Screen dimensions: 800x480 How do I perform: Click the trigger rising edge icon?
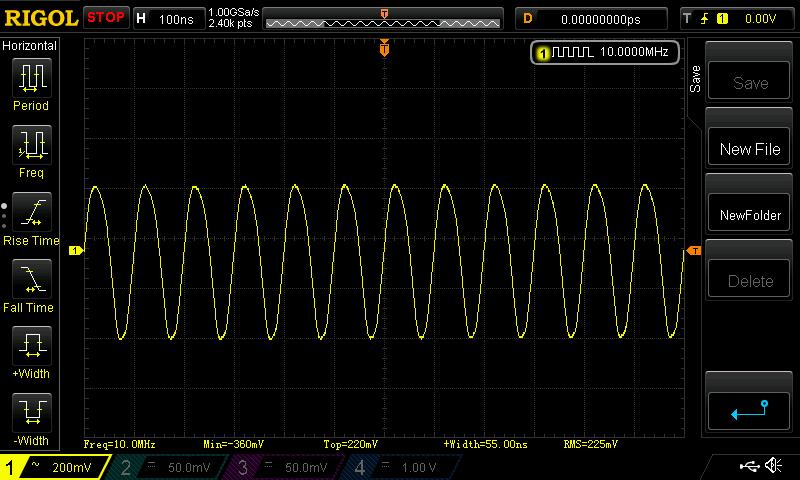(705, 19)
